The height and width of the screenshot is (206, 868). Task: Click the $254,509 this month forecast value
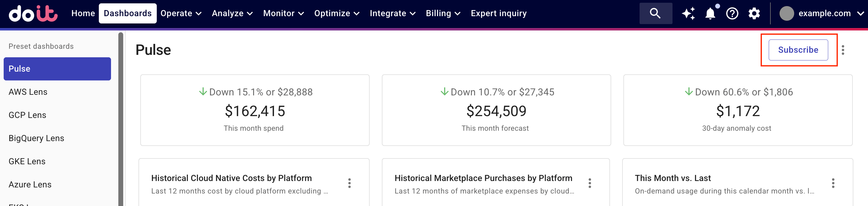496,111
